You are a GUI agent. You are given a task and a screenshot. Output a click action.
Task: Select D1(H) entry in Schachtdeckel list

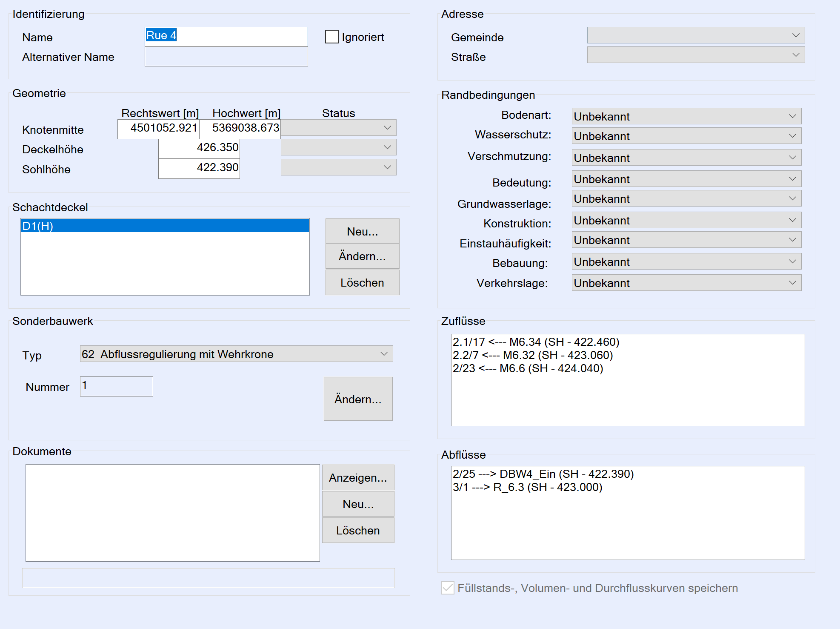165,226
